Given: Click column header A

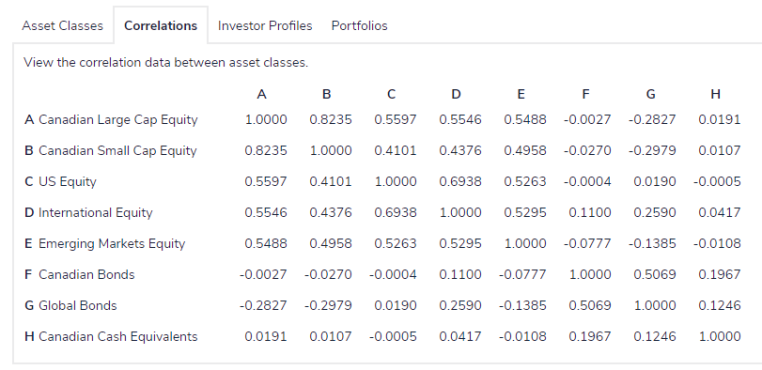Looking at the screenshot, I should pos(261,94).
